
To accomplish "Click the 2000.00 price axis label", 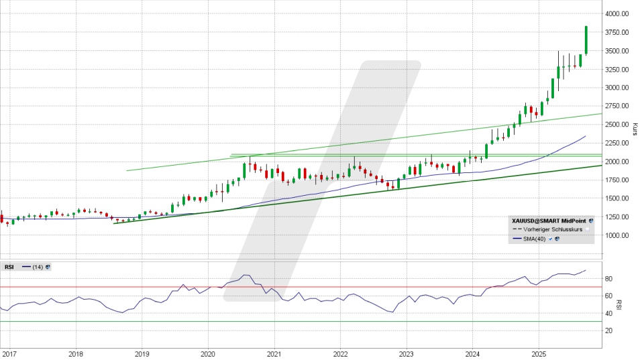I will 616,162.
